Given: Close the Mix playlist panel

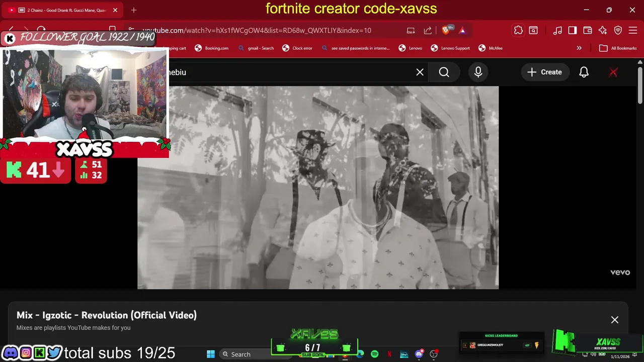Looking at the screenshot, I should pos(614,320).
